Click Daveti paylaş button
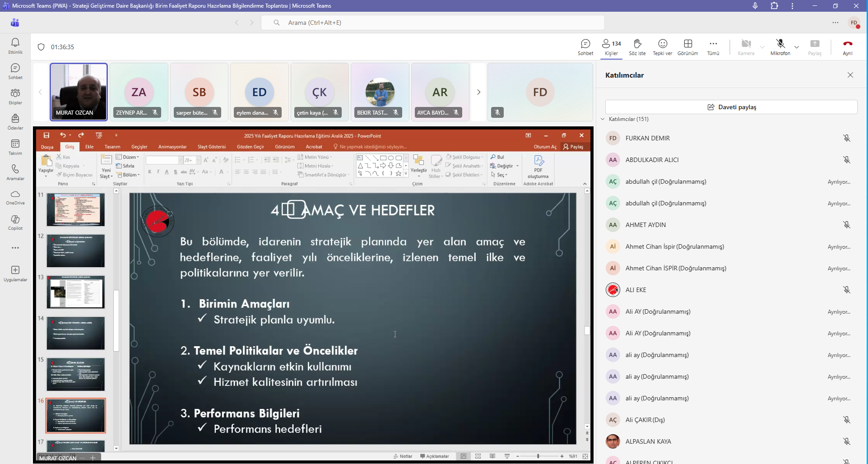This screenshot has height=464, width=868. click(x=731, y=107)
